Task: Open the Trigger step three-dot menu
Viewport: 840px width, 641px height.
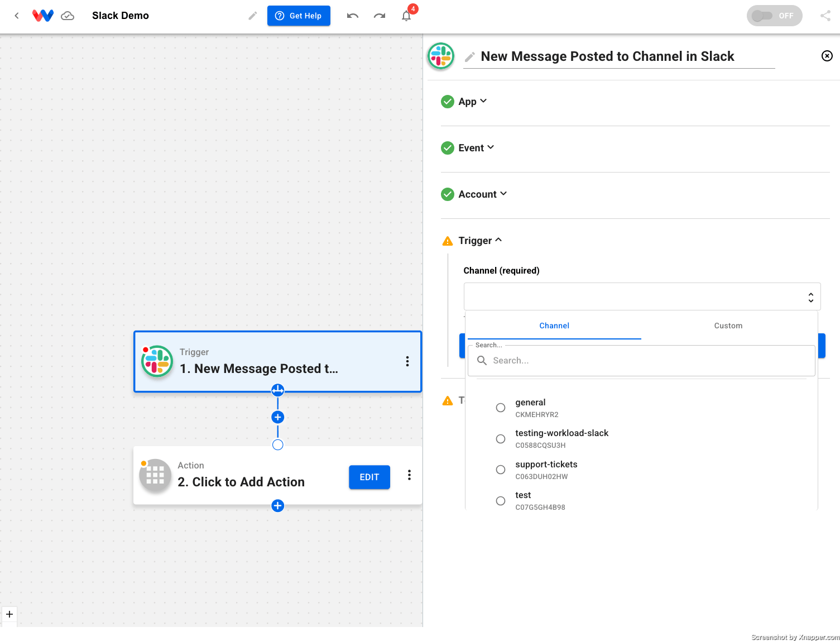Action: 407,361
